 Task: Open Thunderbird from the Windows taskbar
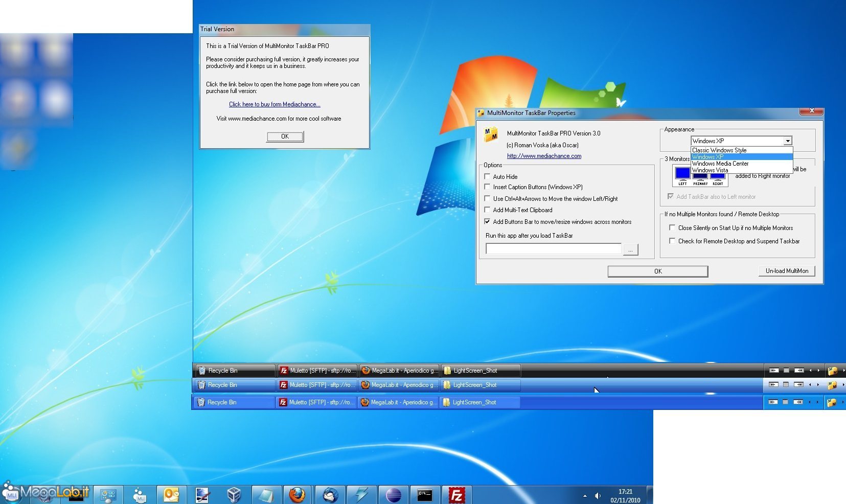click(x=330, y=495)
